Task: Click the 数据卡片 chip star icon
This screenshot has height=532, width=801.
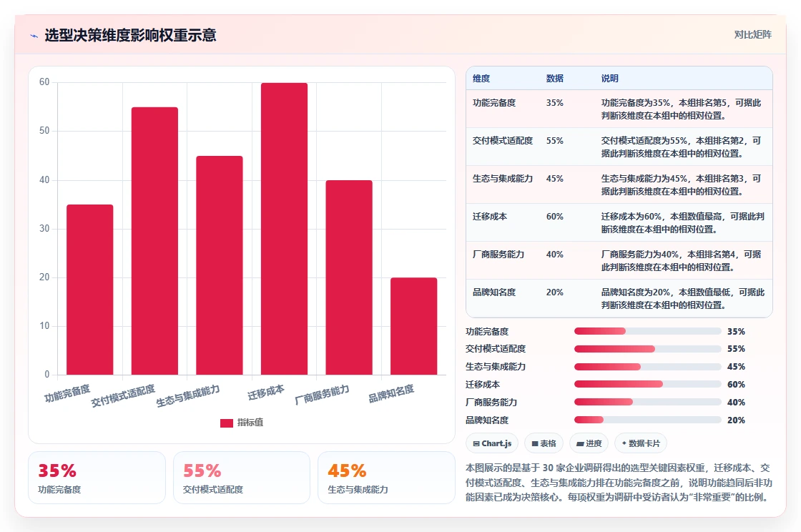Action: click(x=624, y=443)
